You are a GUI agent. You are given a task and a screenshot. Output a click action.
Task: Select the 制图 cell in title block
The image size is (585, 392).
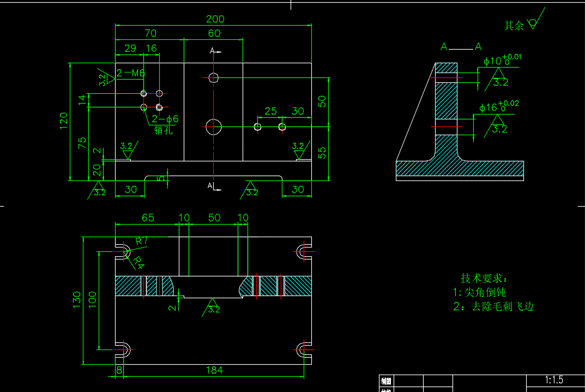[x=386, y=381]
